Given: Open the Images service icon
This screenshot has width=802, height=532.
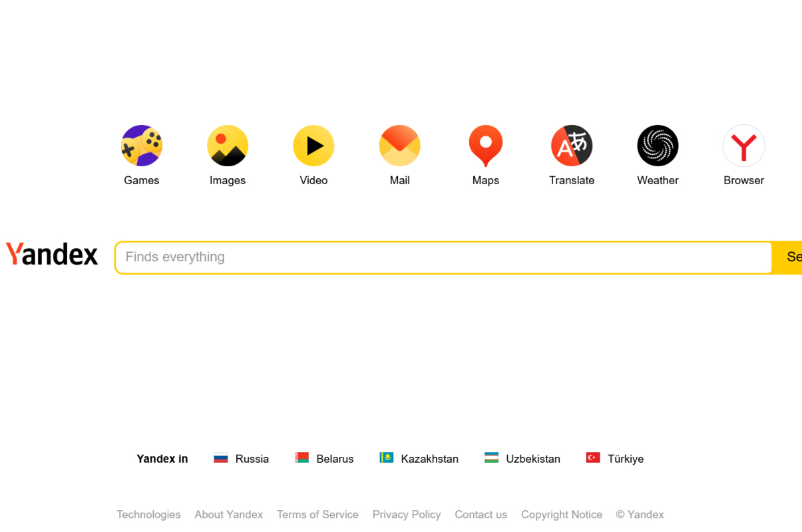Looking at the screenshot, I should [228, 146].
